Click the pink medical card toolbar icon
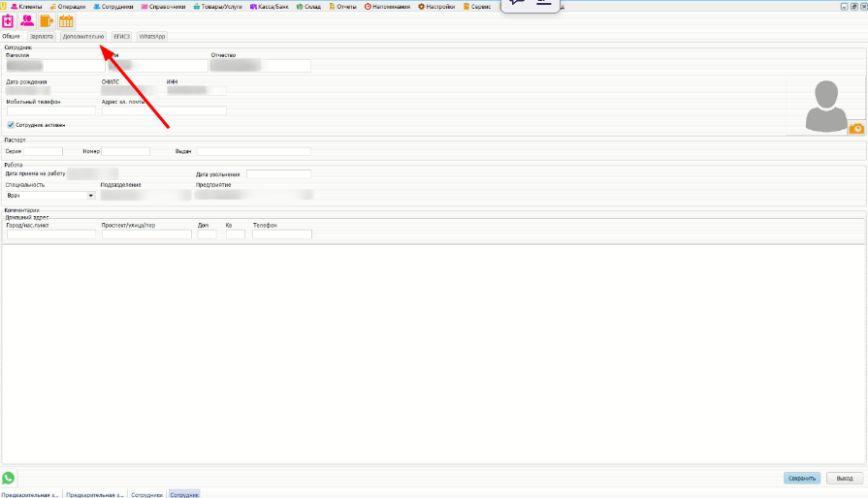 coord(8,20)
